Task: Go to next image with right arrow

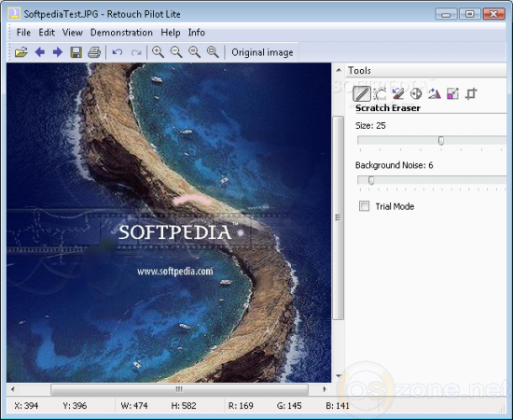Action: 58,52
